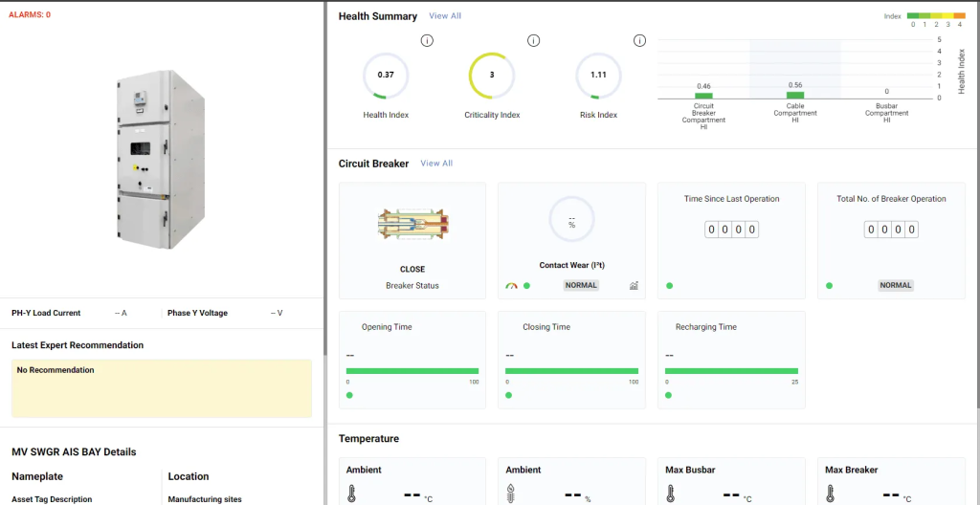Open the Contact Wear trend chart icon
This screenshot has width=980, height=505.
(634, 285)
